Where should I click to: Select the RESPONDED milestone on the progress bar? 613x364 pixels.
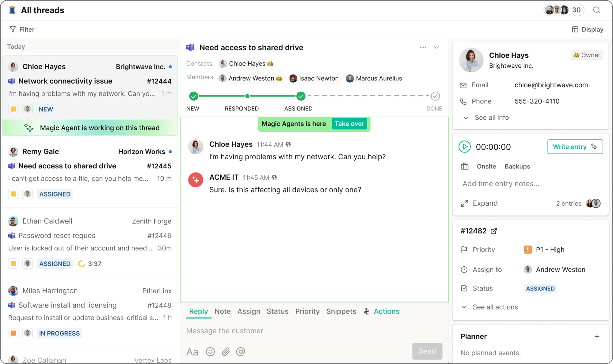coord(247,96)
